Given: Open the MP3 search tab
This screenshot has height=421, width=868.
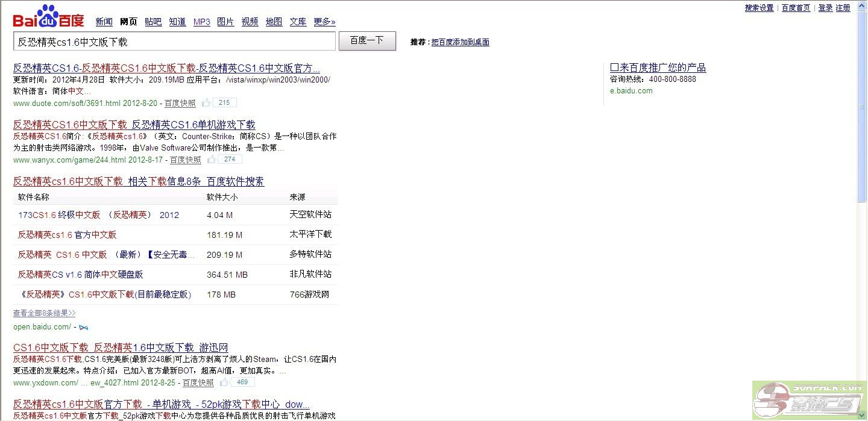Looking at the screenshot, I should (201, 22).
